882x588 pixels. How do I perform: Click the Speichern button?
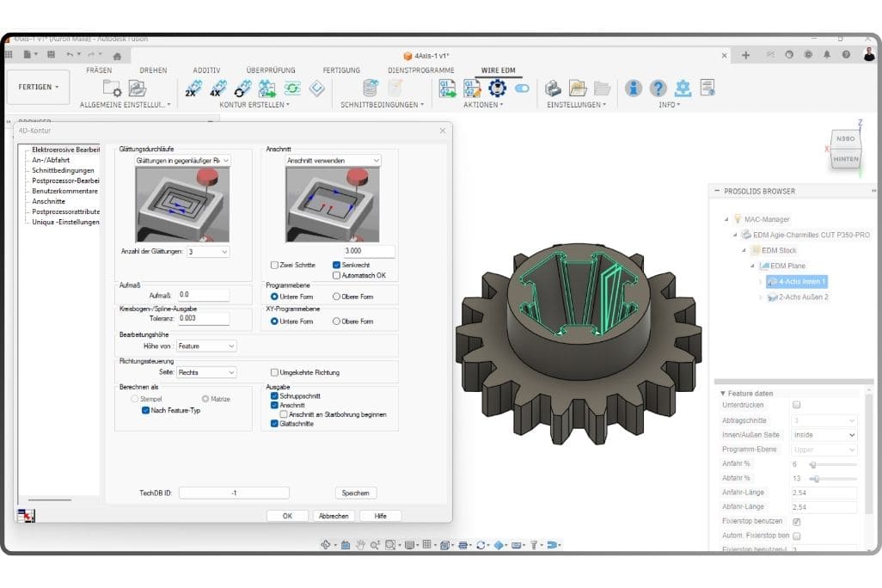(x=356, y=493)
